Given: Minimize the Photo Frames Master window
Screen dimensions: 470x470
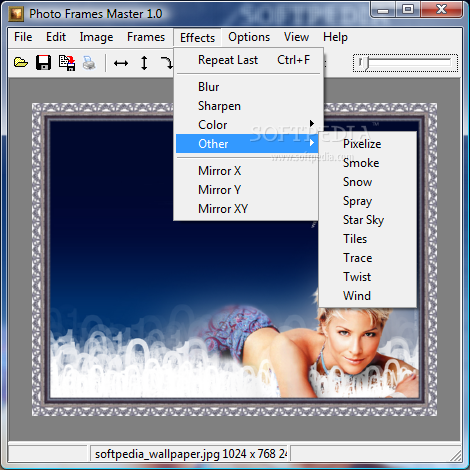Looking at the screenshot, I should 383,10.
